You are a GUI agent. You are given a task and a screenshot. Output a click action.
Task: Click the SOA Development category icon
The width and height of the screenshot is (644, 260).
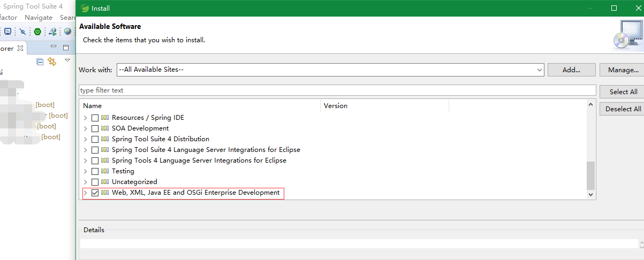pyautogui.click(x=105, y=128)
